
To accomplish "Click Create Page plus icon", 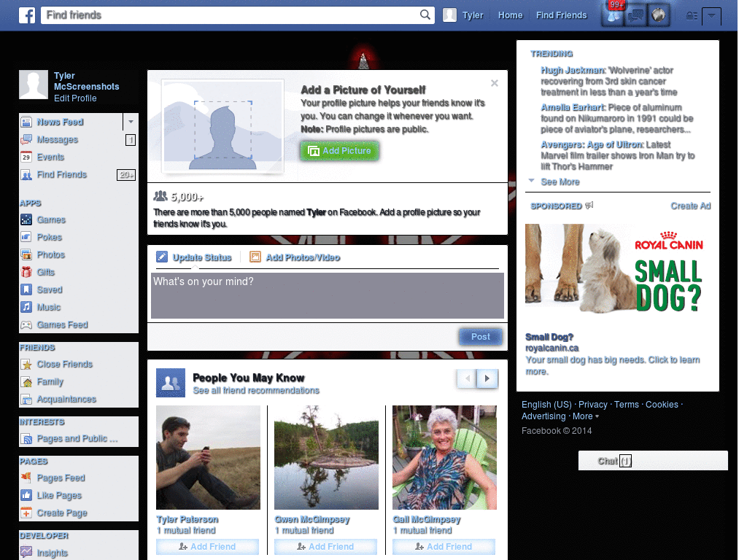I will tap(26, 513).
